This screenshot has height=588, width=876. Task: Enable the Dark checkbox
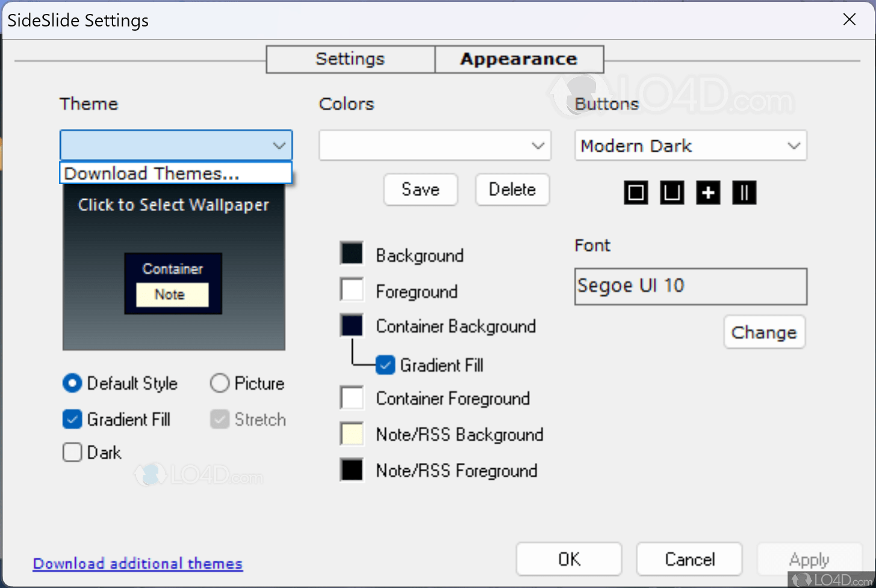(x=72, y=453)
